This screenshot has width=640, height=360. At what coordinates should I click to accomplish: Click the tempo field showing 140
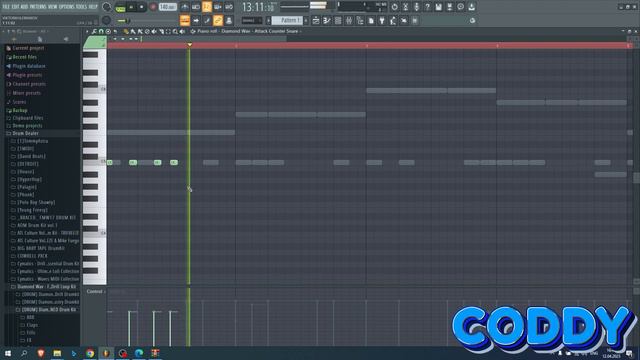pos(167,7)
